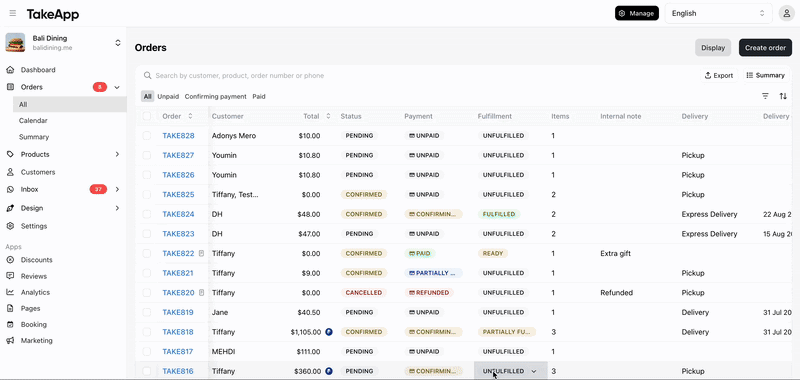Expand the Inbox sidebar chevron
800x380 pixels.
pyautogui.click(x=117, y=189)
